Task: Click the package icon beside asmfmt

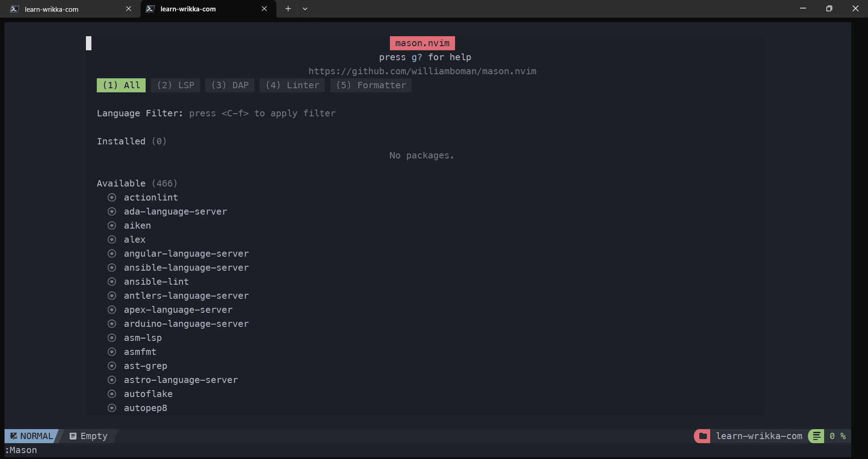Action: (x=112, y=352)
